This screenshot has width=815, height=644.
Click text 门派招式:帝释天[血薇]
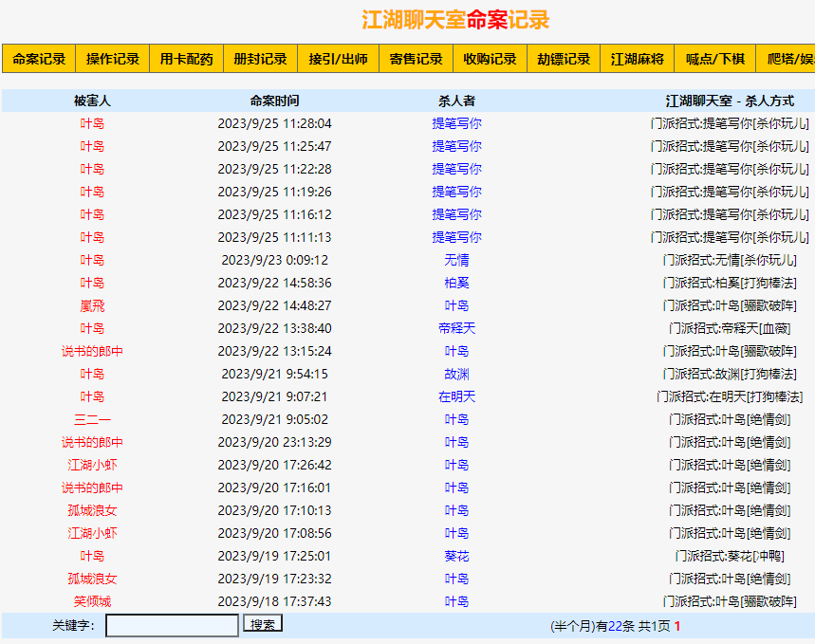[730, 328]
